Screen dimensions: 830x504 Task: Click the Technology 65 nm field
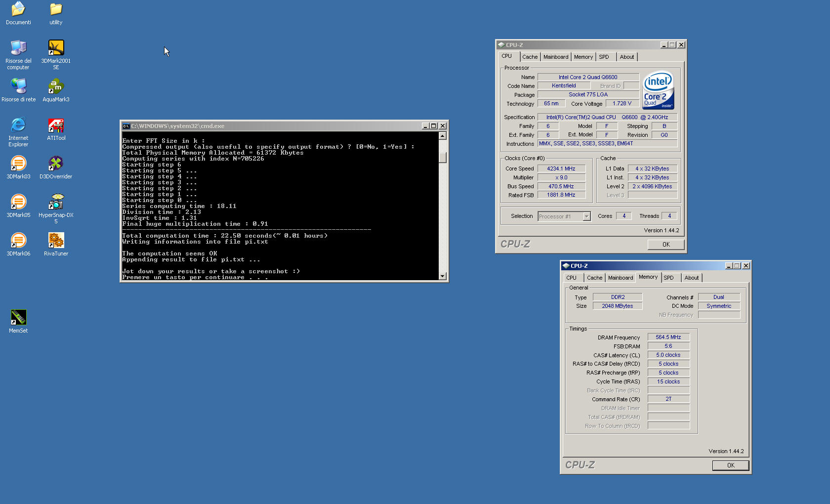(x=551, y=103)
